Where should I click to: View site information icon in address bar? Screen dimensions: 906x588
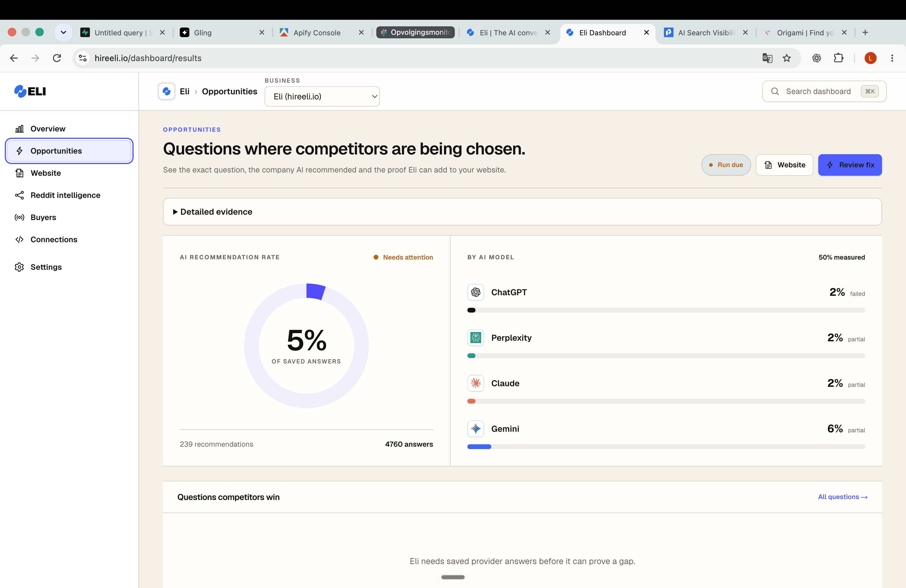(x=83, y=58)
